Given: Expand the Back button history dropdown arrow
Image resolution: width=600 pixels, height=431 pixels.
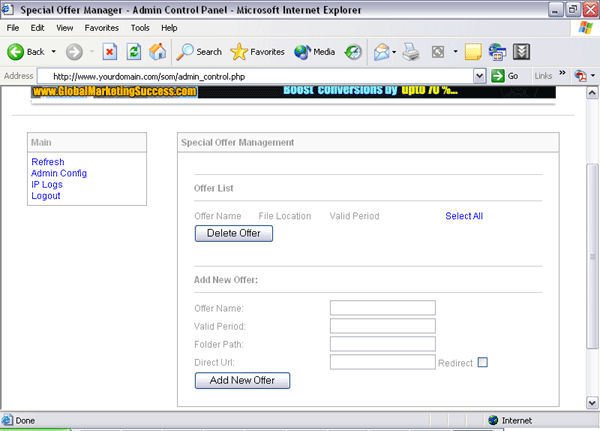Looking at the screenshot, I should click(x=54, y=51).
